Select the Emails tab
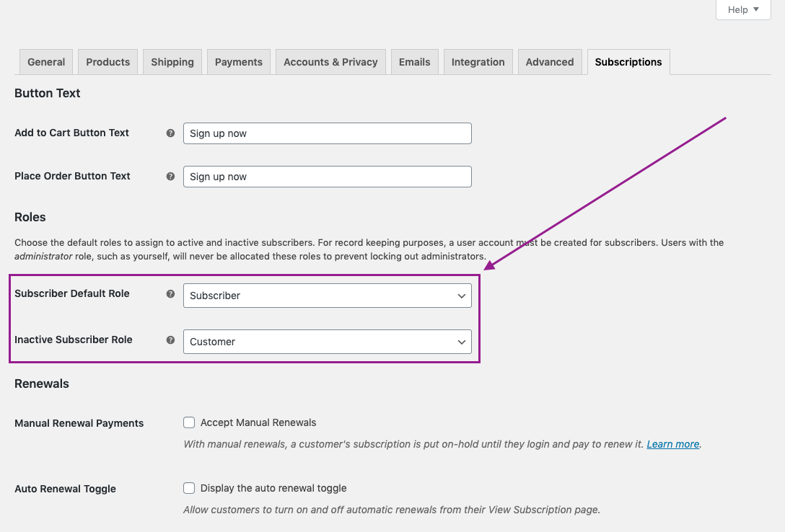Viewport: 785px width, 532px height. (x=415, y=62)
